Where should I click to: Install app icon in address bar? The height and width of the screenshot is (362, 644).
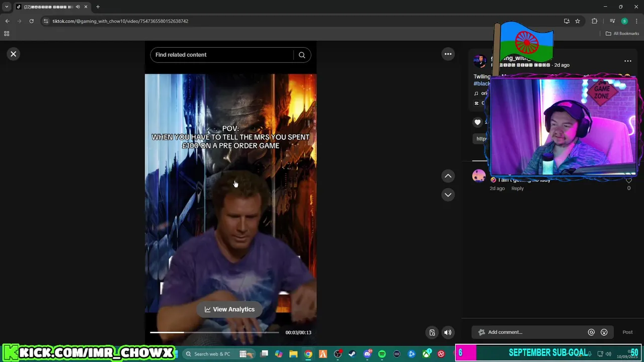567,21
